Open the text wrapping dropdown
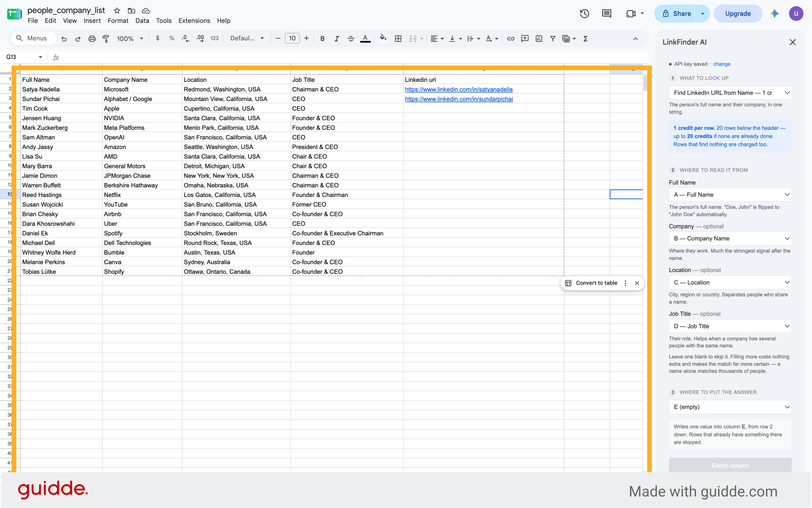The width and height of the screenshot is (812, 508). coord(474,39)
